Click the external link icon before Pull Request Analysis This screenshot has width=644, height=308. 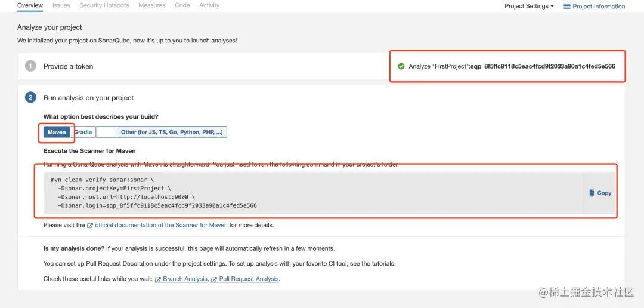[x=213, y=279]
